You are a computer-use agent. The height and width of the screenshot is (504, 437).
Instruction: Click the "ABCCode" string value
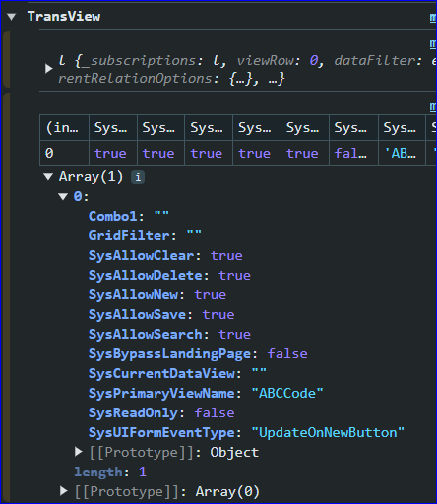[287, 393]
